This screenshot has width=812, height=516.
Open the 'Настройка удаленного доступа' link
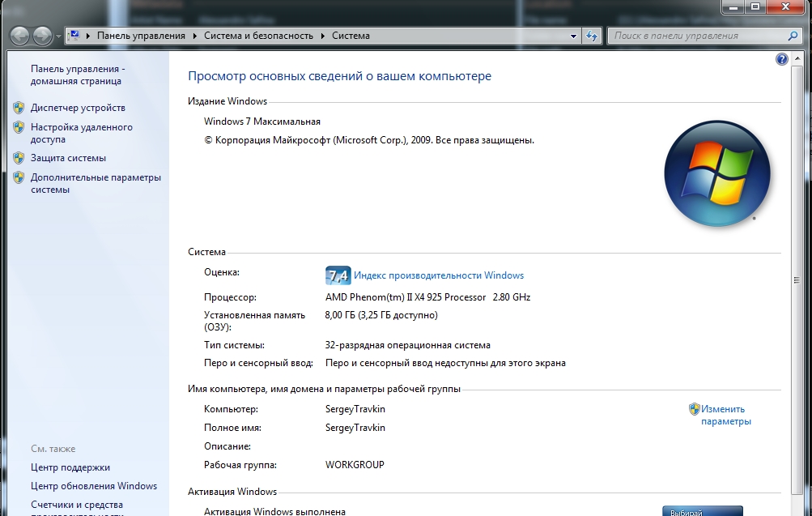pos(81,133)
